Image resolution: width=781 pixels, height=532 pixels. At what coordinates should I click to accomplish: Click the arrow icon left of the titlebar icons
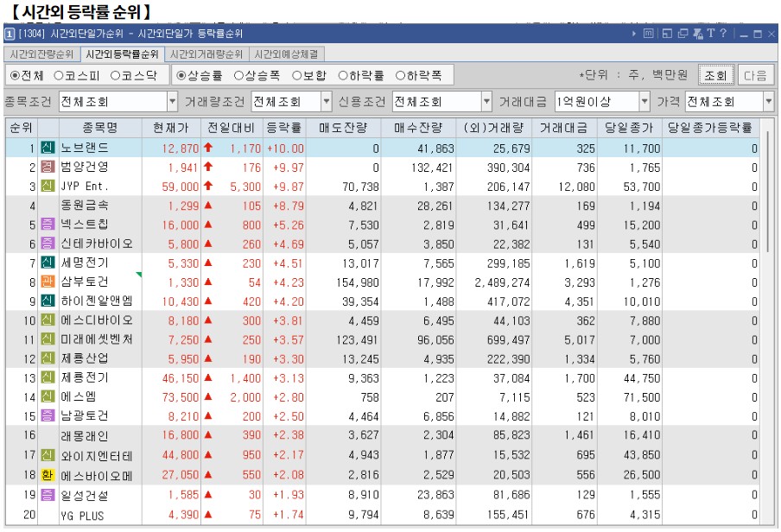(x=634, y=33)
